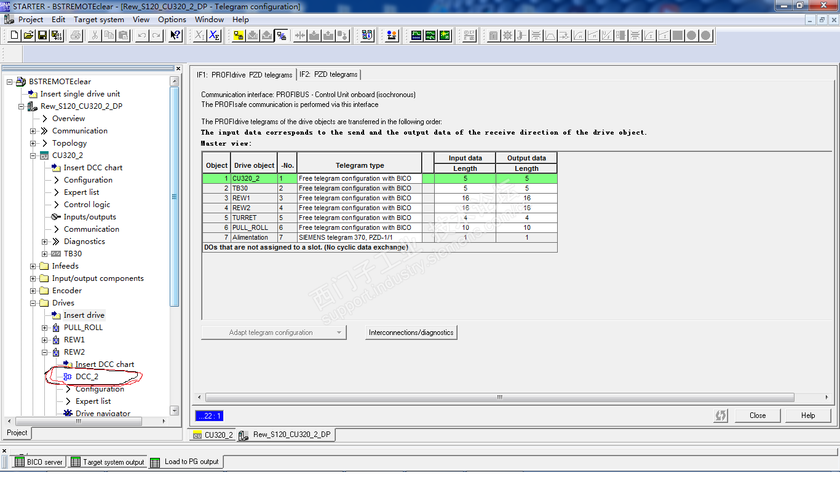Click the Paste clipboard icon
Image resolution: width=840 pixels, height=504 pixels.
click(123, 36)
